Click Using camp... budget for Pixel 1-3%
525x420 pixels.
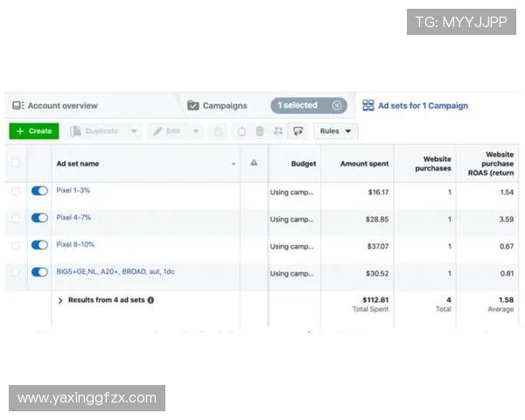[x=291, y=192]
